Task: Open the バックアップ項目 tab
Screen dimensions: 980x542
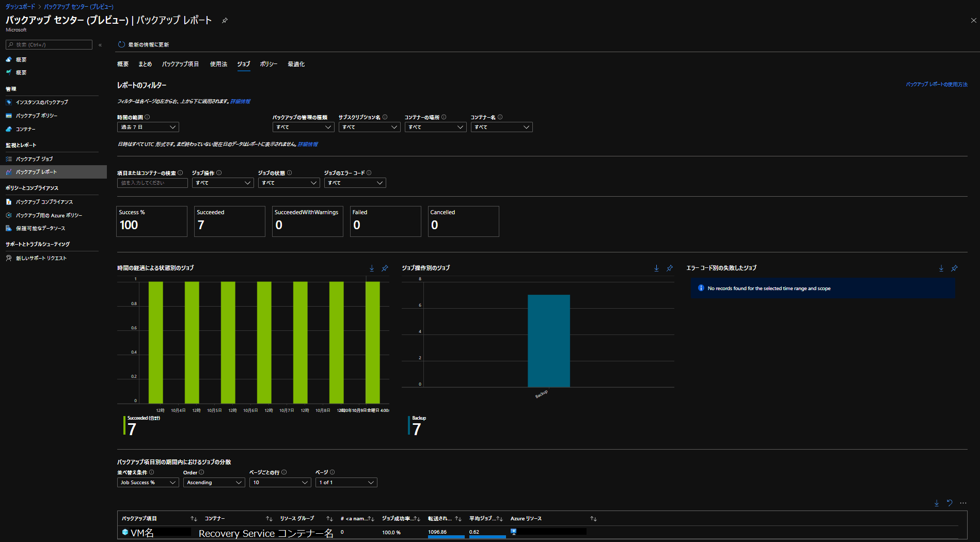Action: point(180,64)
